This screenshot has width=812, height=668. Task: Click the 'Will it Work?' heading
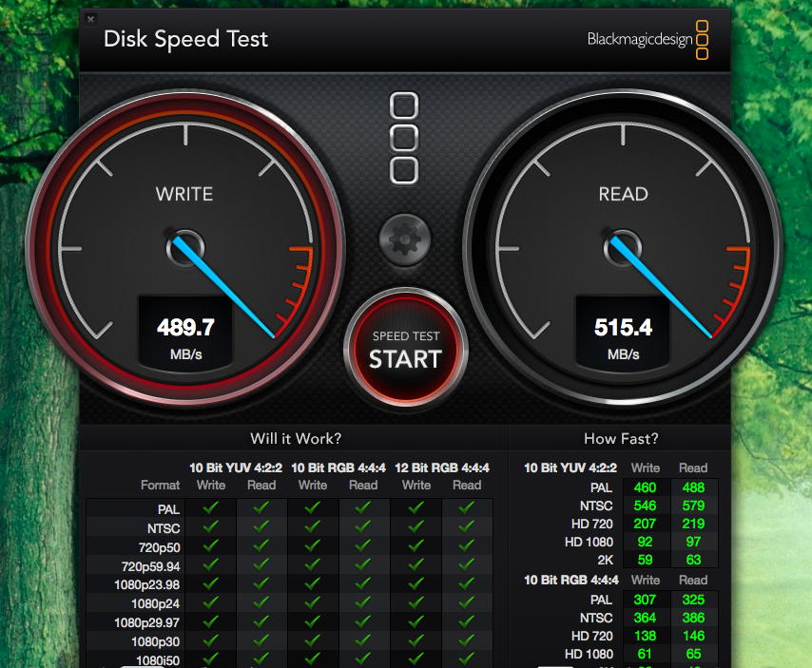click(296, 439)
